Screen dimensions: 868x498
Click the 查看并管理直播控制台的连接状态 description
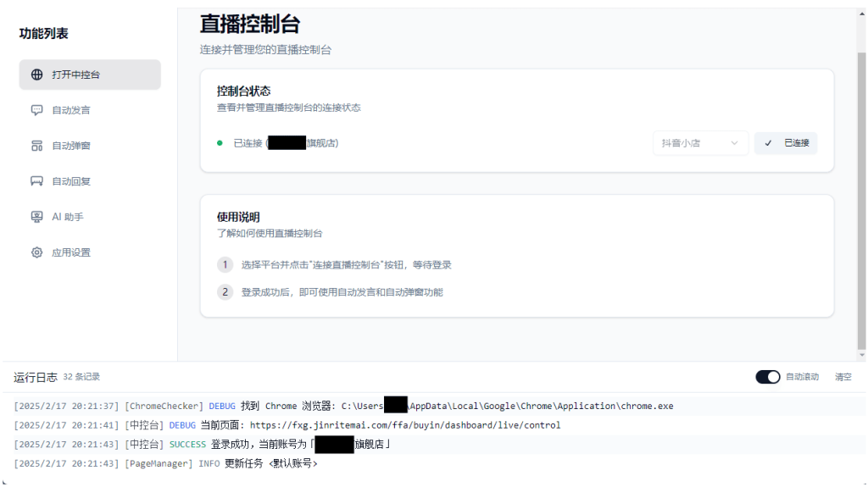pos(288,108)
